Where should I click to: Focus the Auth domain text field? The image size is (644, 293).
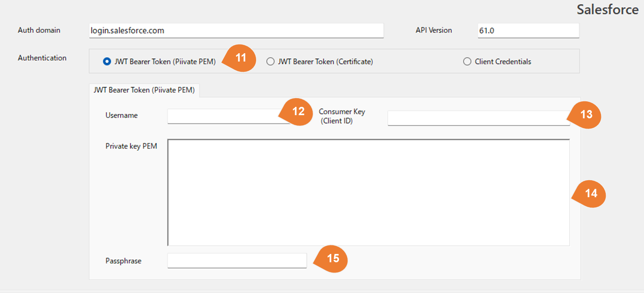point(236,31)
